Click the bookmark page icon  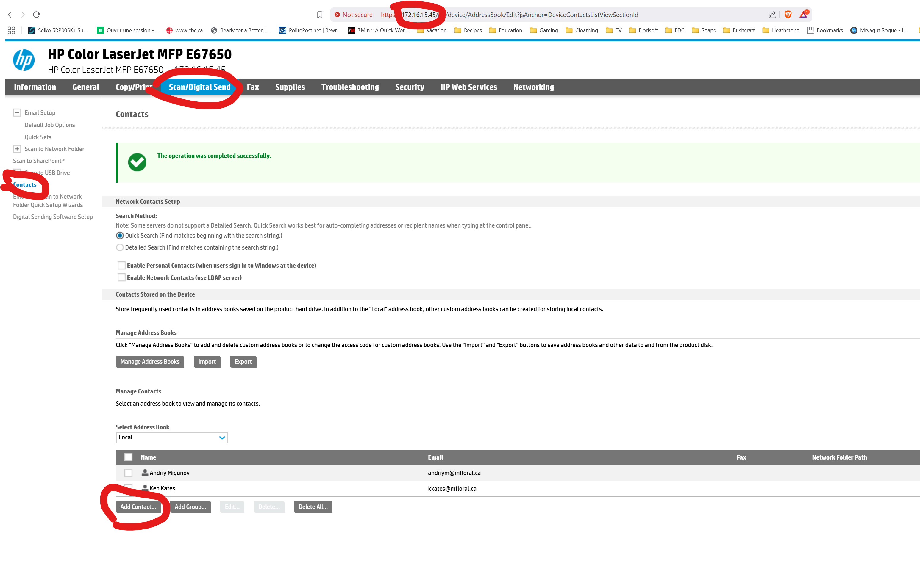click(320, 15)
